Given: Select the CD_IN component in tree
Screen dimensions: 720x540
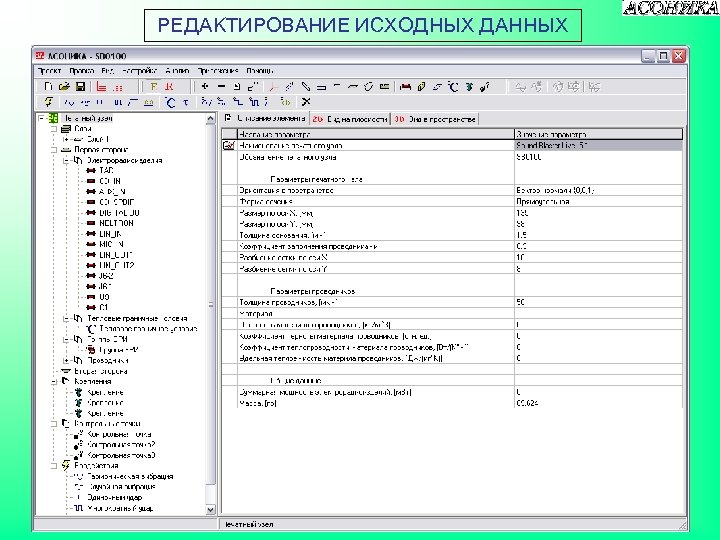Looking at the screenshot, I should click(110, 181).
